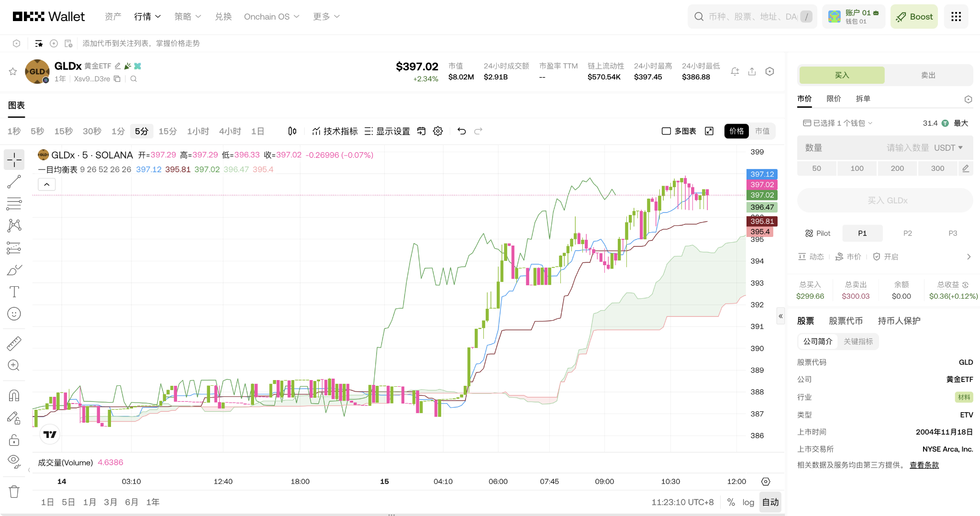Expand the 策略 strategy dropdown

point(188,17)
